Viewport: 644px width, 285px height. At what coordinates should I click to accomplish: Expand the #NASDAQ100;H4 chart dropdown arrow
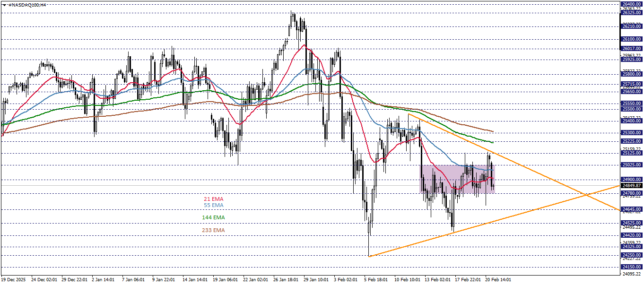3,4
